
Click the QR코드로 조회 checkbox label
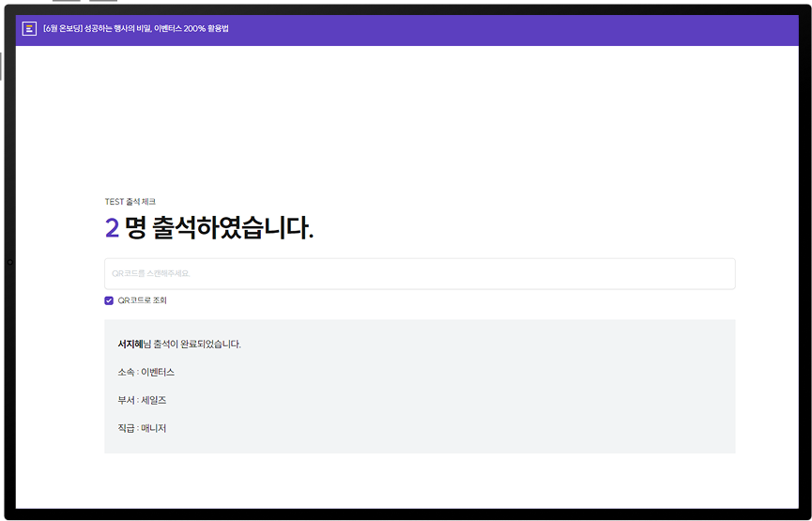142,300
